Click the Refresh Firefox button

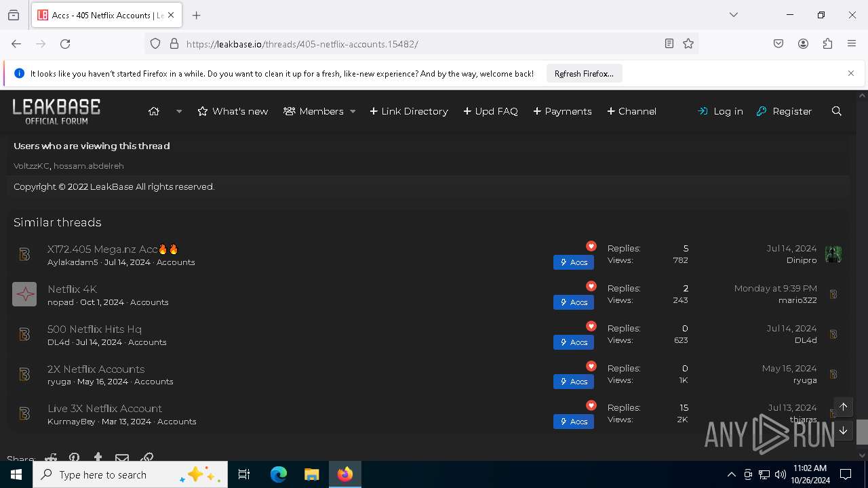pyautogui.click(x=584, y=73)
